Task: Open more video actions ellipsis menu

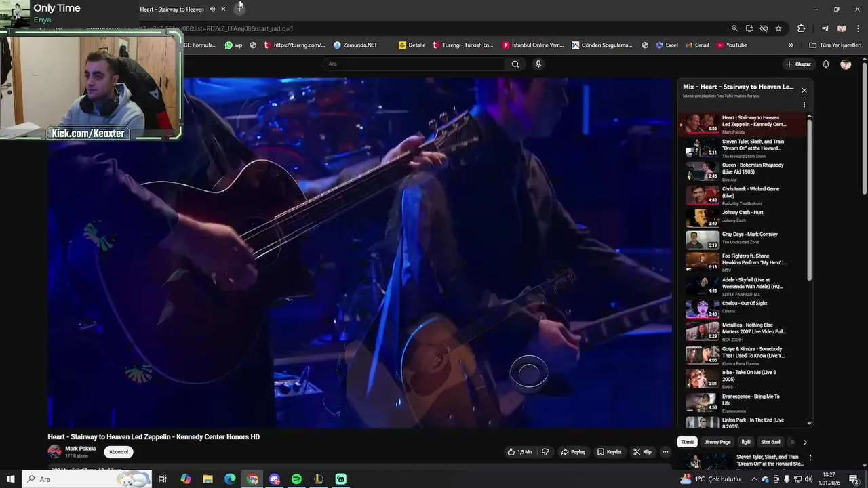Action: (665, 452)
